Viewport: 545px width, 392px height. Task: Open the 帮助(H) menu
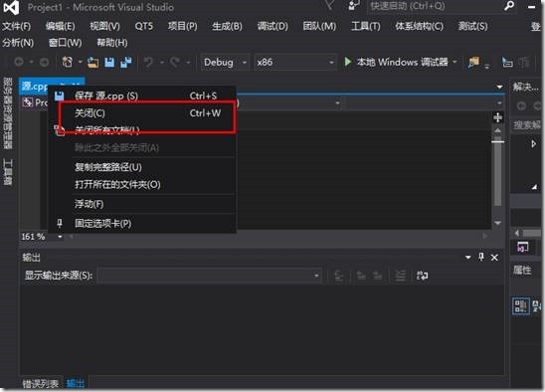(x=112, y=43)
